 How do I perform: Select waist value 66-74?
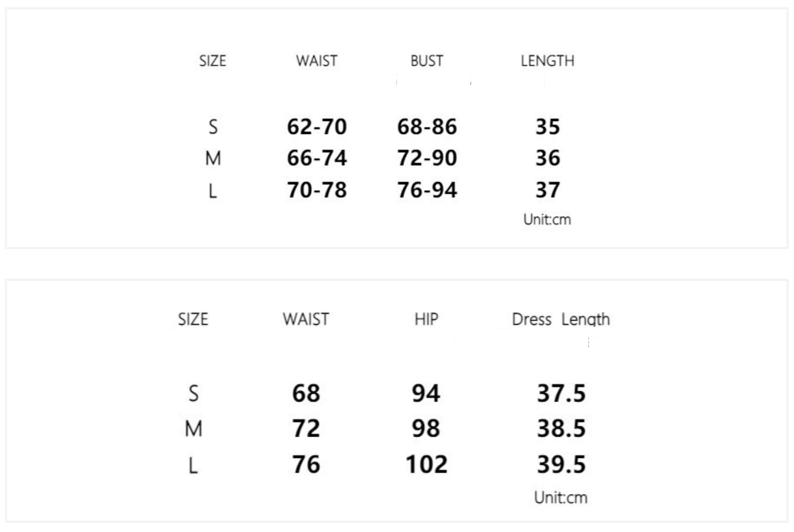[x=317, y=158]
